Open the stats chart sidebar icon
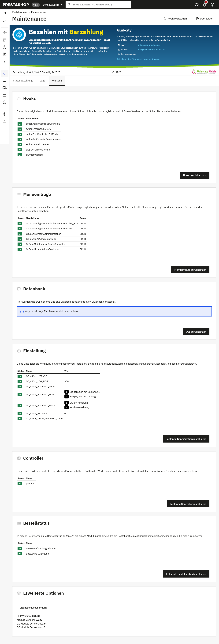The width and height of the screenshot is (219, 644). click(x=4, y=62)
